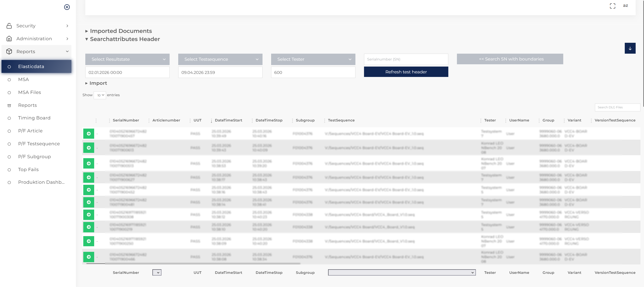Viewport: 644px width, 287px height.
Task: Open first row green arrow icon
Action: [89, 134]
